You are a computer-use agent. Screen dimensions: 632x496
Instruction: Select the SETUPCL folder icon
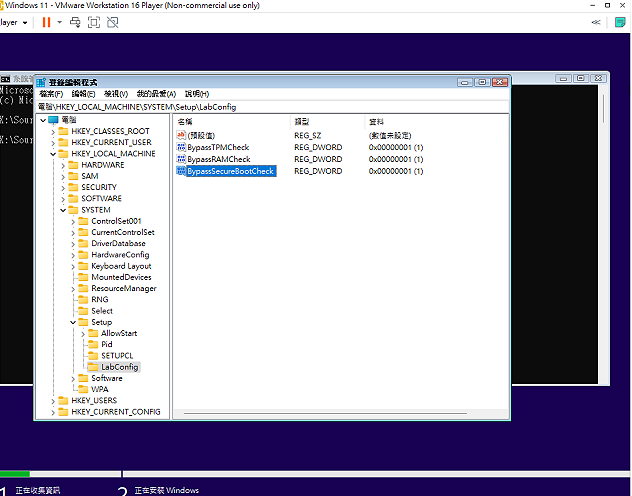93,356
